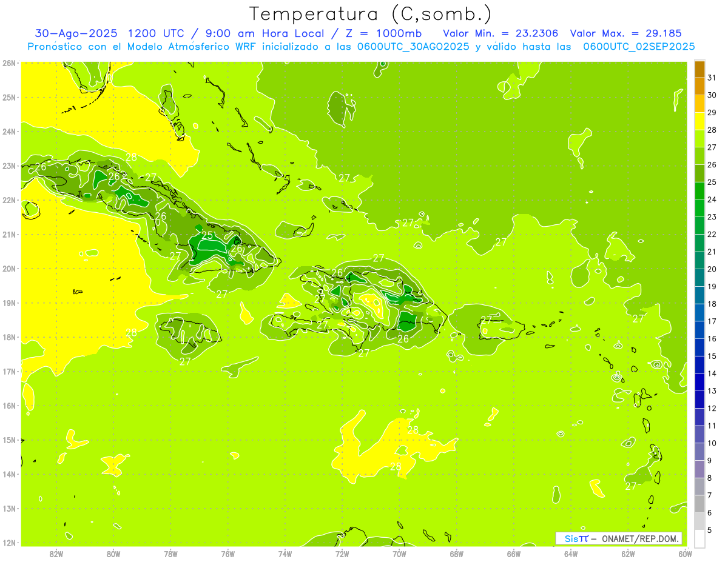The image size is (728, 562).
Task: Click the '0600UTC_02SEP2025' valid-until time
Action: [639, 47]
